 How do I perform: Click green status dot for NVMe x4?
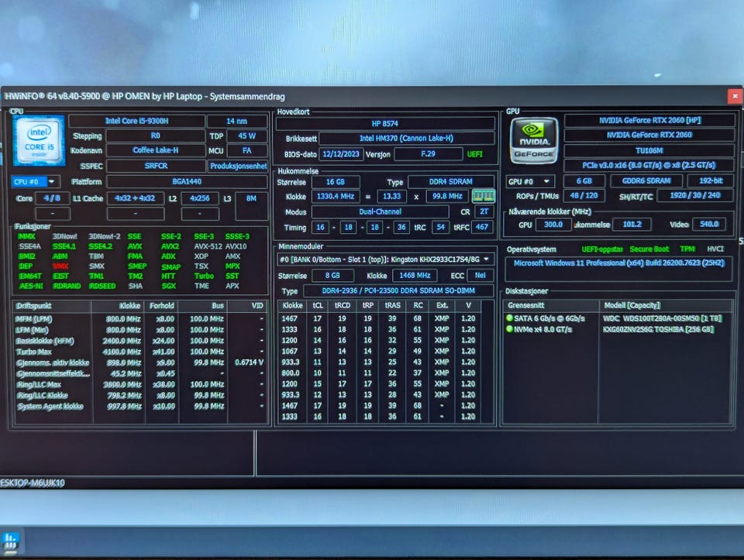point(510,329)
